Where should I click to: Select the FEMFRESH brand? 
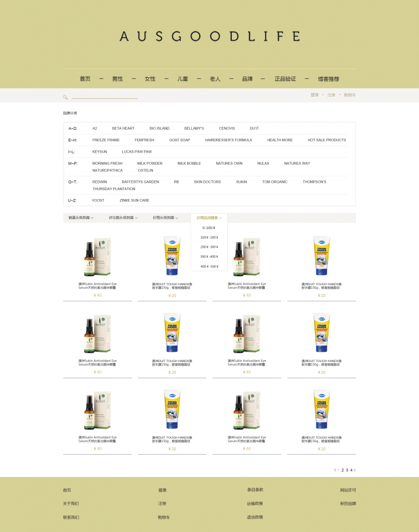click(145, 140)
